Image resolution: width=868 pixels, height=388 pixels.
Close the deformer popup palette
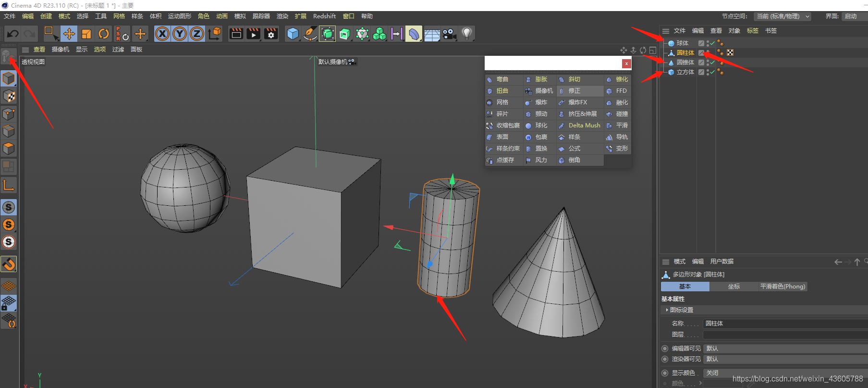tap(626, 63)
